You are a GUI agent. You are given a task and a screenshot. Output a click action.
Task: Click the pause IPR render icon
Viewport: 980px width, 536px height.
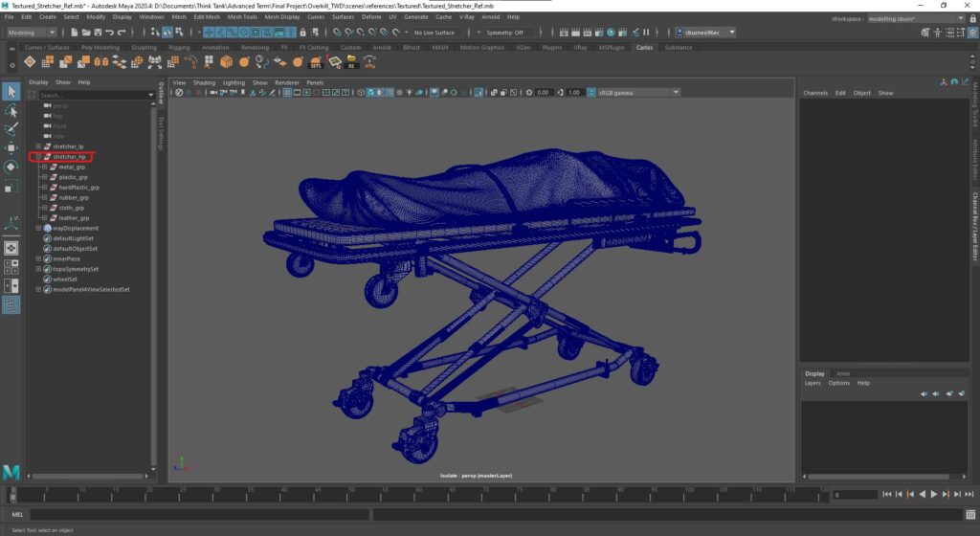point(646,33)
